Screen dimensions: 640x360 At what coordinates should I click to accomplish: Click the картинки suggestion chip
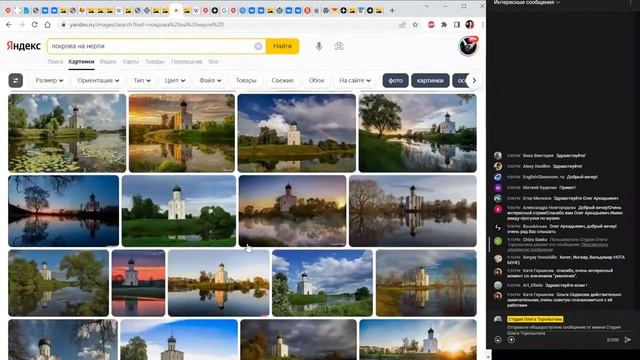tap(430, 80)
